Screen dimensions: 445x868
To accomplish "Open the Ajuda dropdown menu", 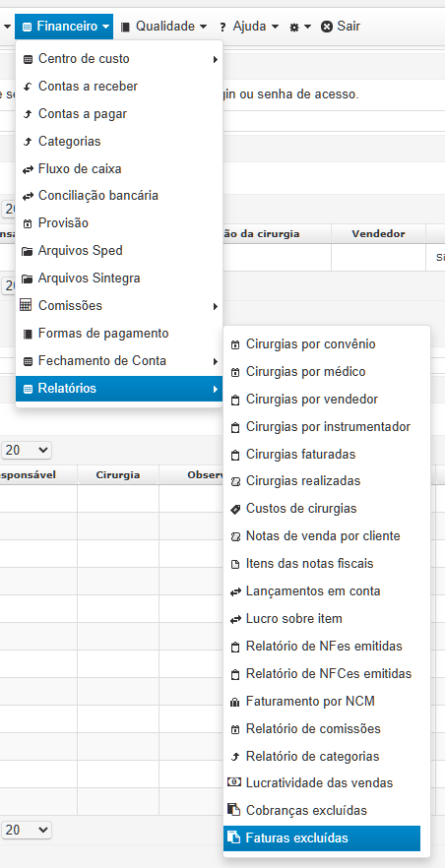I will 249,26.
